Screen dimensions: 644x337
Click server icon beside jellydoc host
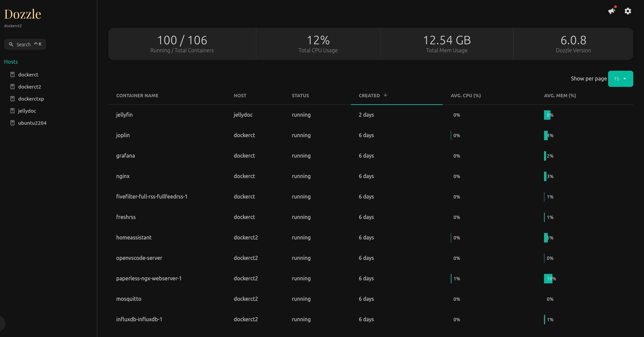point(12,111)
